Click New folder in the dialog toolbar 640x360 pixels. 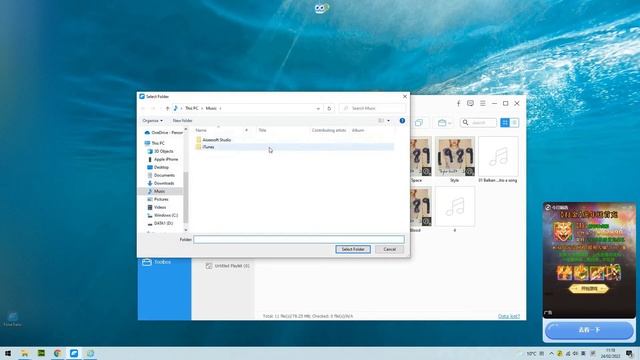[182, 121]
